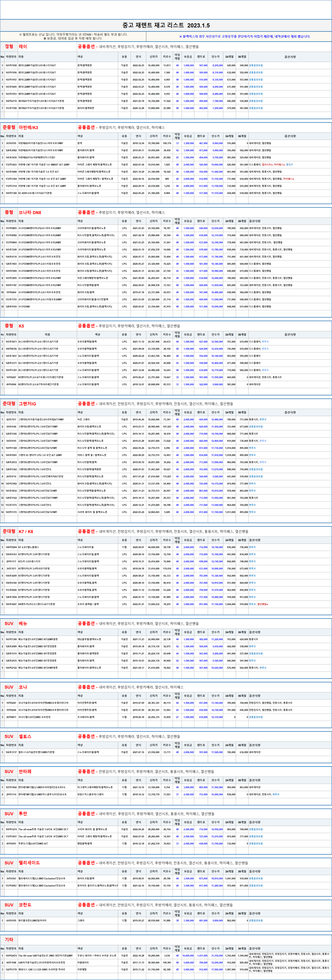332x980 pixels.
Task: Select the red 레이 section heading
Action: (x=23, y=46)
